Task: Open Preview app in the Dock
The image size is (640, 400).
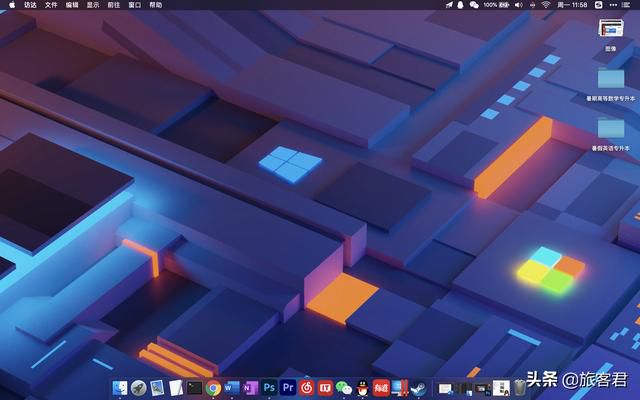Action: point(157,388)
